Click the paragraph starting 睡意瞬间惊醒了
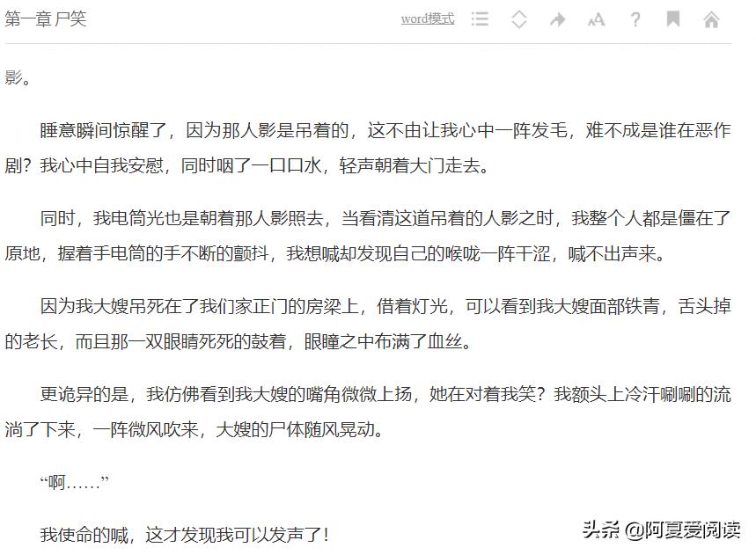 368,148
